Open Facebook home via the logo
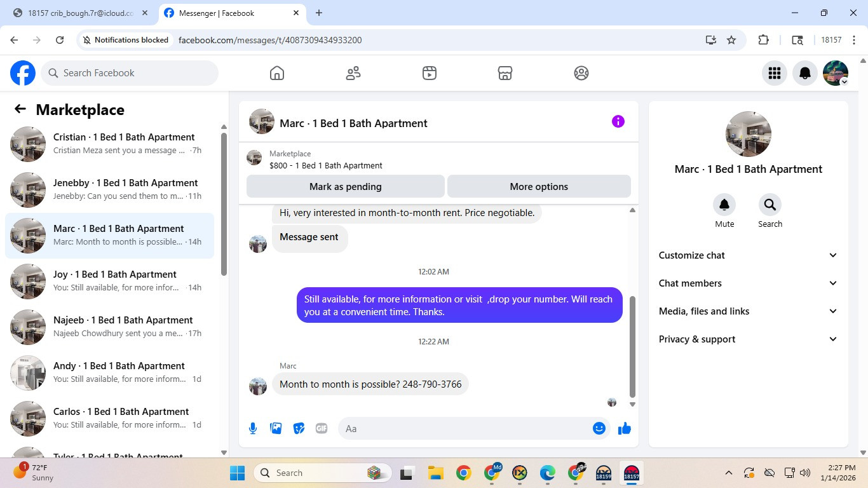 [23, 73]
